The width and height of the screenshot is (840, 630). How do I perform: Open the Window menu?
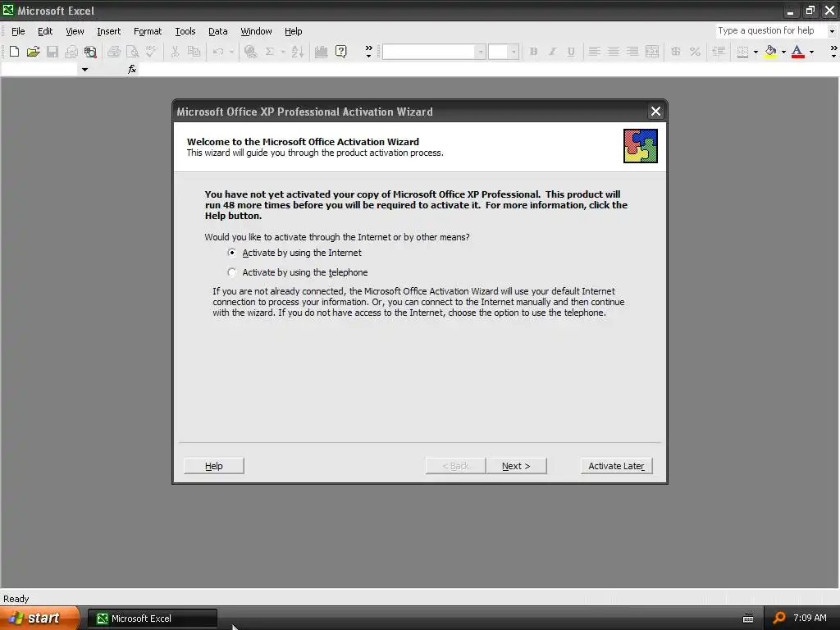[256, 31]
